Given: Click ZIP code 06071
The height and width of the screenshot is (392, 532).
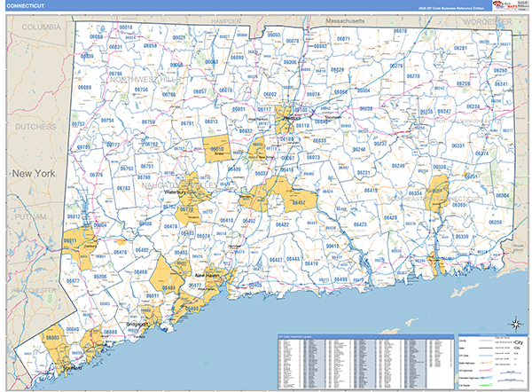Looking at the screenshot, I should tap(343, 39).
